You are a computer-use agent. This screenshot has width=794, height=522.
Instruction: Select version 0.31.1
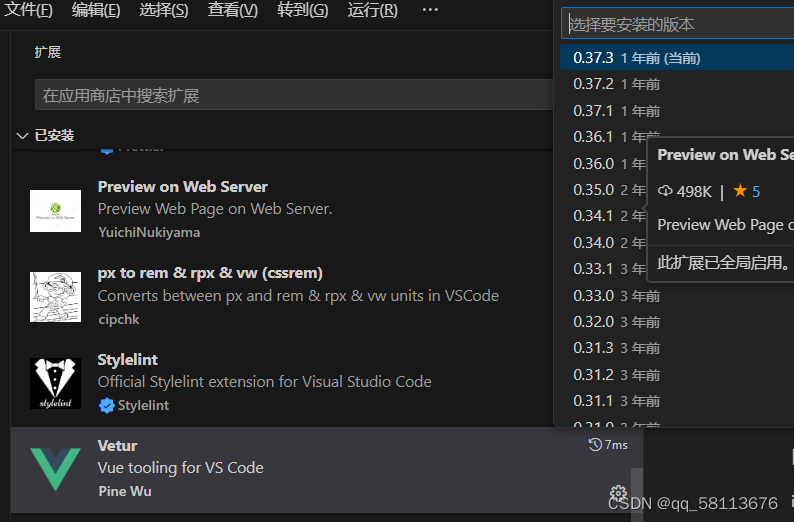tap(677, 401)
